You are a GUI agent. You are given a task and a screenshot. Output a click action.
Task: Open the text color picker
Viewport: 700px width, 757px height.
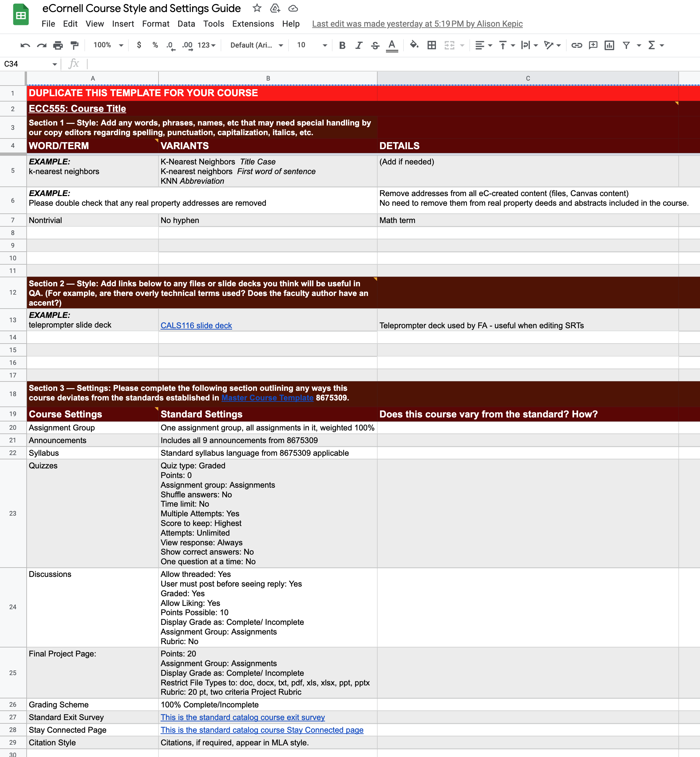pyautogui.click(x=392, y=46)
